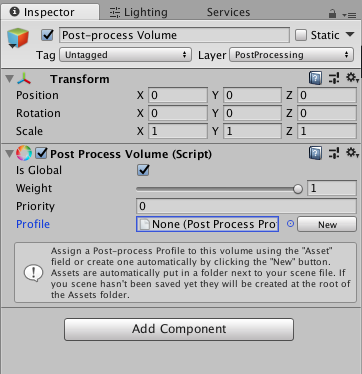Screen dimensions: 362x374
Task: Click the GameObject cube icon picker
Action: coord(18,38)
